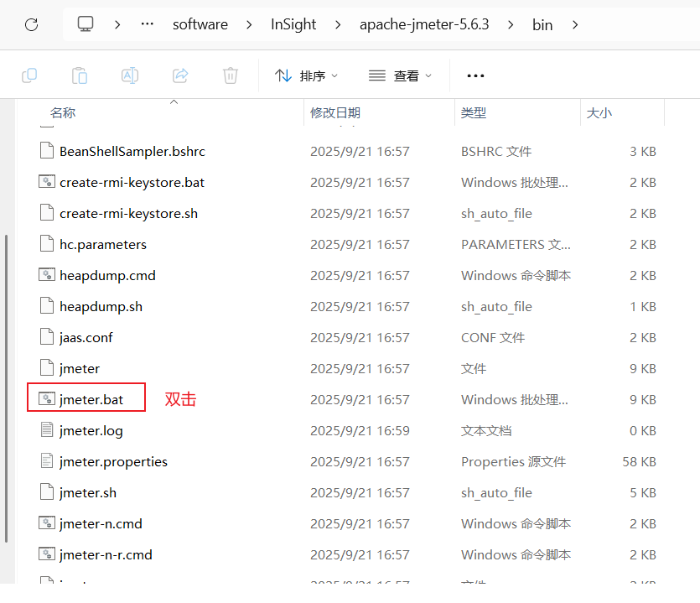Select the jmeter.bat file name
Viewport: 700px width, 603px height.
click(91, 399)
